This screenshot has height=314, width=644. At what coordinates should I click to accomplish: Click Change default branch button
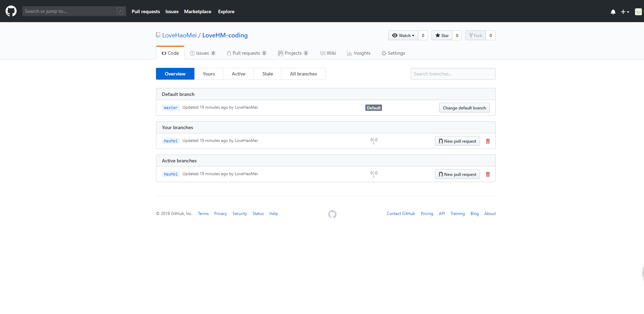pos(464,108)
